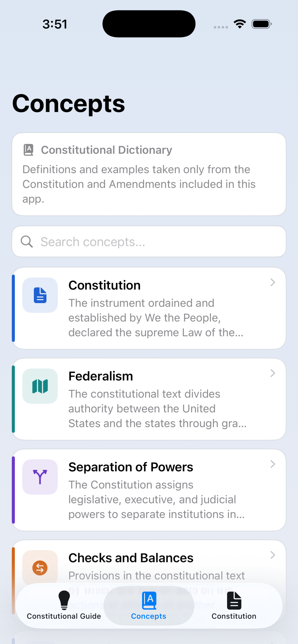Tap the Separation of Powers fork icon
Viewport: 298px width, 644px height.
(x=40, y=477)
